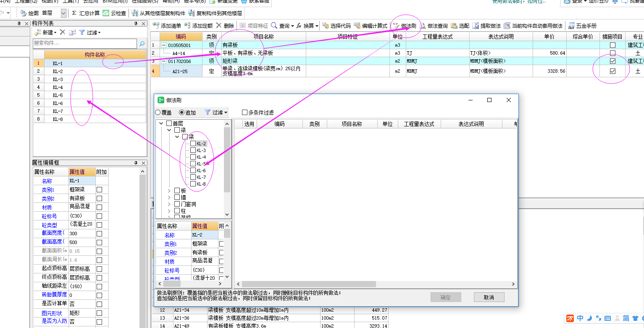Click the delete X icon in 构件列表
Viewport: 644px width, 328px height.
62,32
